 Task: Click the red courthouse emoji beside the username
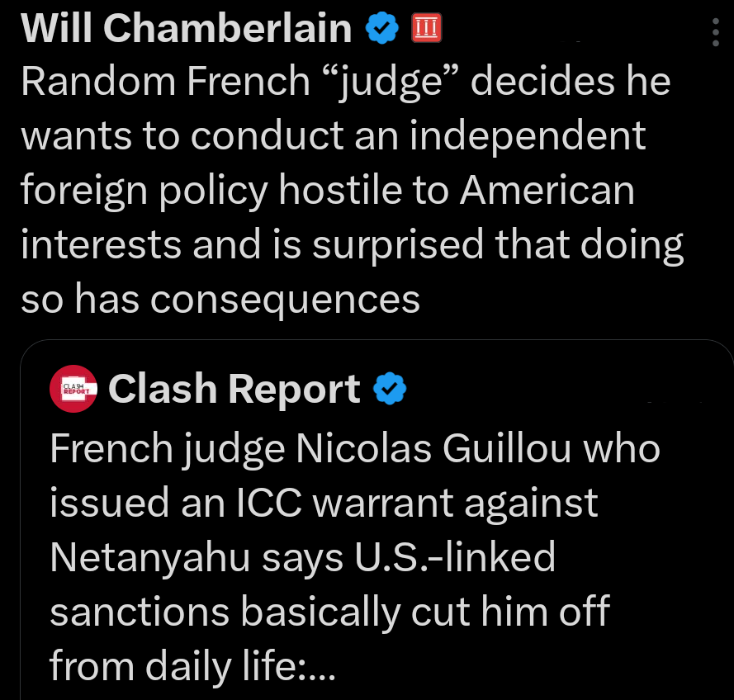427,27
